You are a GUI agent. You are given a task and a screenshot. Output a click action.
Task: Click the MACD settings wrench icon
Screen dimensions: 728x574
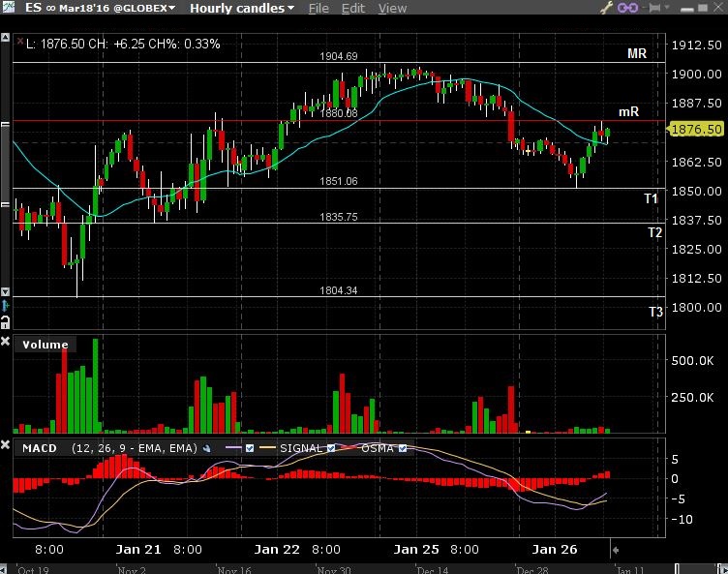point(205,448)
